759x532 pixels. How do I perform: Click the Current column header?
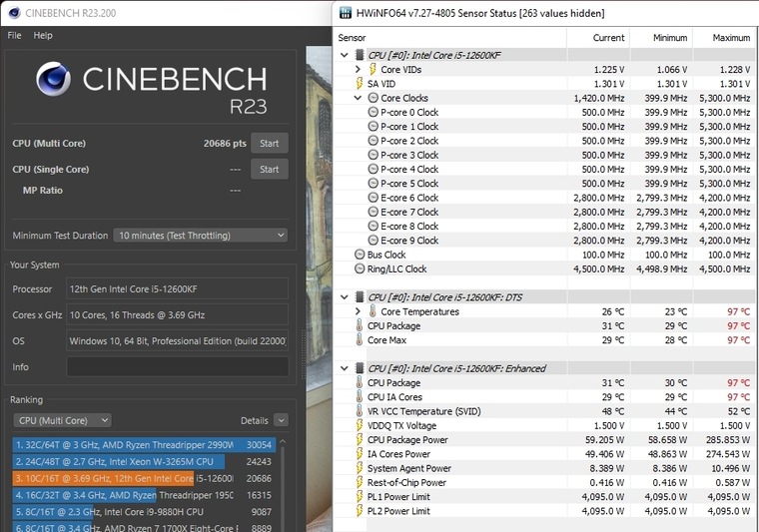608,38
